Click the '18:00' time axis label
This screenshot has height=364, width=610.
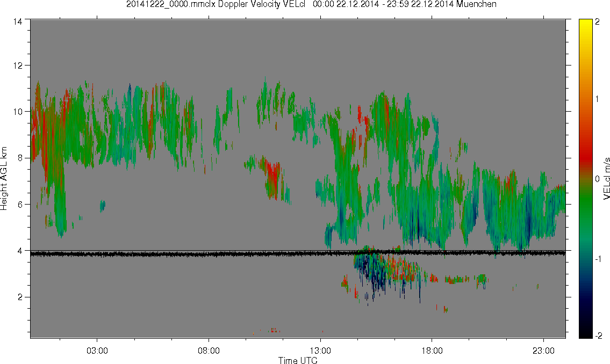(432, 351)
